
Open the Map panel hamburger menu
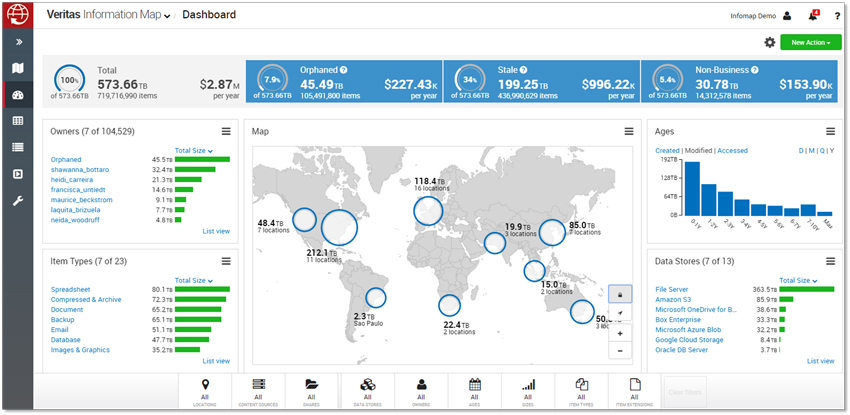pos(629,132)
